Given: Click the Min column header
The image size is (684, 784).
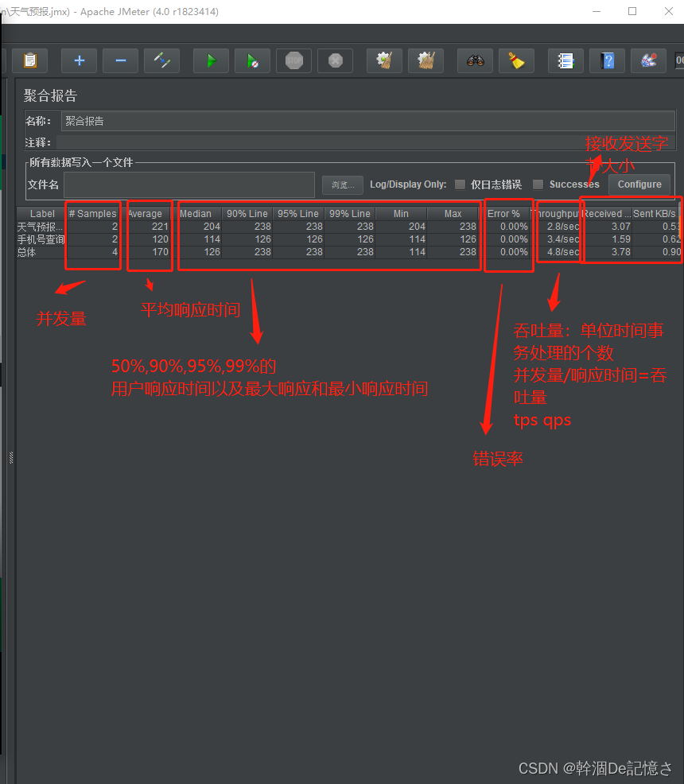Looking at the screenshot, I should pyautogui.click(x=401, y=214).
